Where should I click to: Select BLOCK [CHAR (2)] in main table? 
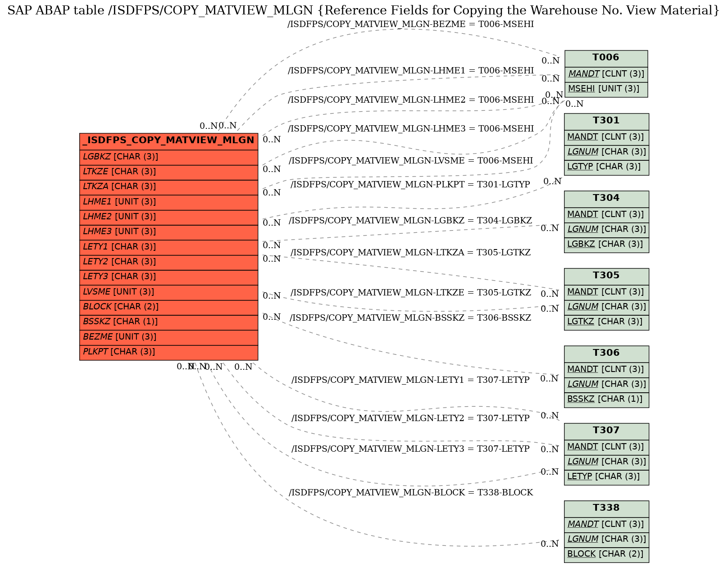[168, 307]
